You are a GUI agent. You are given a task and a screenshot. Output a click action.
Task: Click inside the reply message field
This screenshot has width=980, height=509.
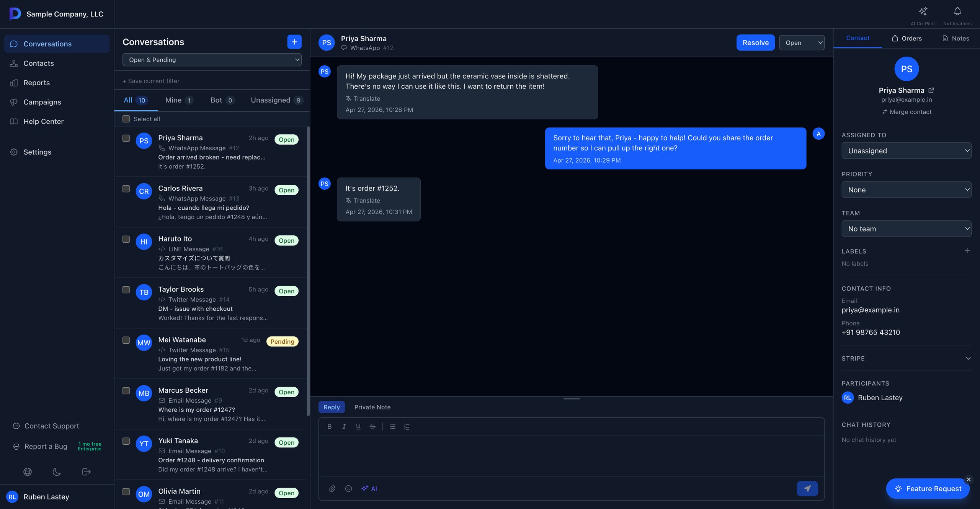[x=571, y=455]
